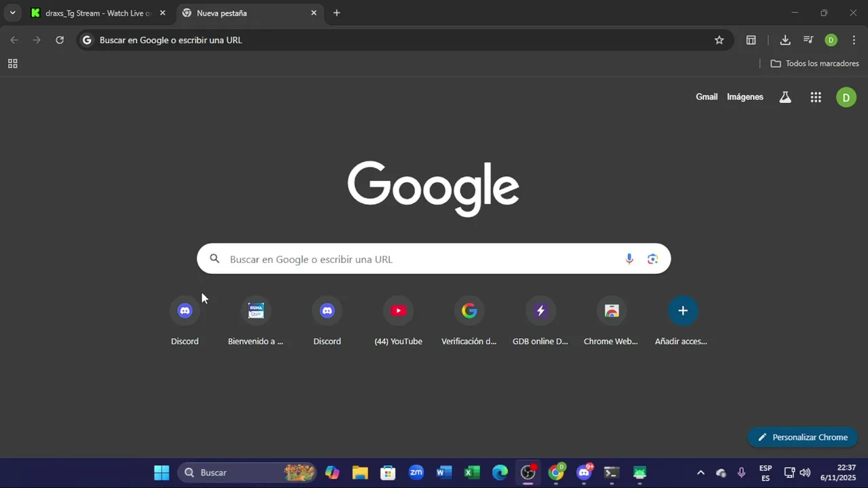
Task: Open the terminal icon in taskbar
Action: point(612,472)
